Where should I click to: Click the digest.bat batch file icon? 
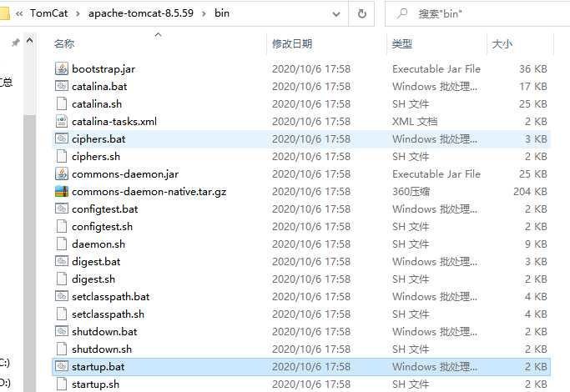(62, 261)
